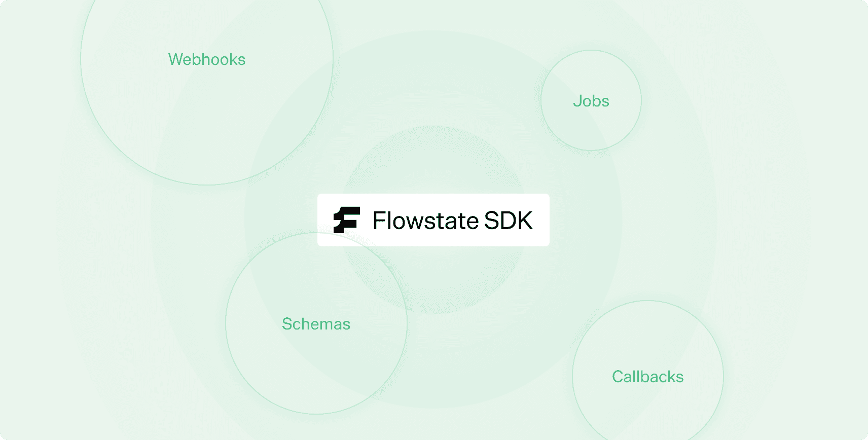Screen dimensions: 868x440
Task: Choose the Callbacks label
Action: point(648,377)
